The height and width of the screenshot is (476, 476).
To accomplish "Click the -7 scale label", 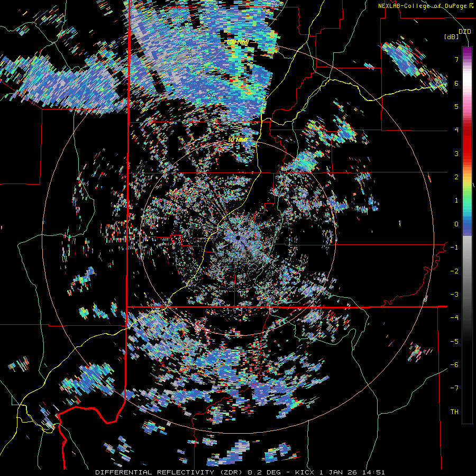I will click(454, 388).
